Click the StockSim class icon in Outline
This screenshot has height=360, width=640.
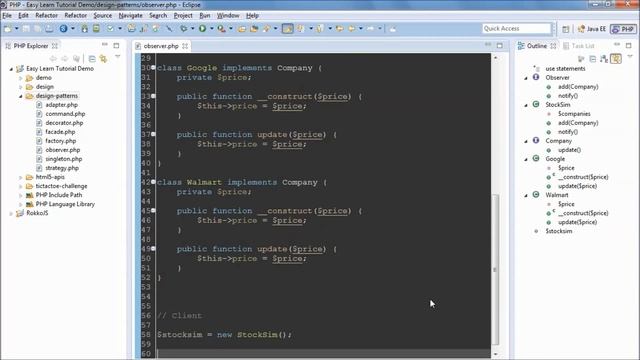coord(536,104)
